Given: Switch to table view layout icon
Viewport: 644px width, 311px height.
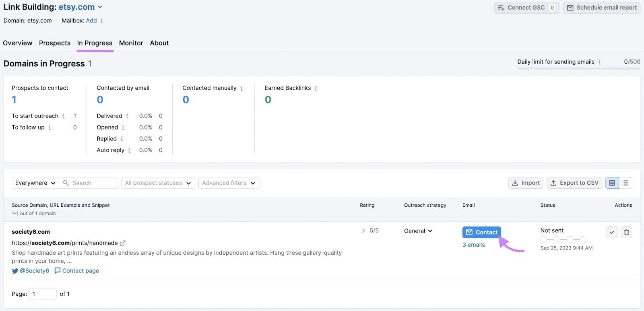Looking at the screenshot, I should click(x=612, y=183).
